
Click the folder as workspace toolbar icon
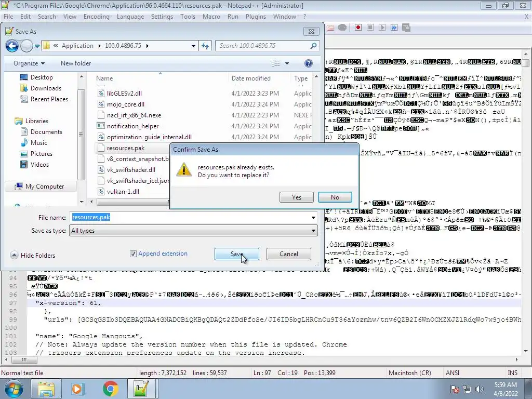coord(330,28)
